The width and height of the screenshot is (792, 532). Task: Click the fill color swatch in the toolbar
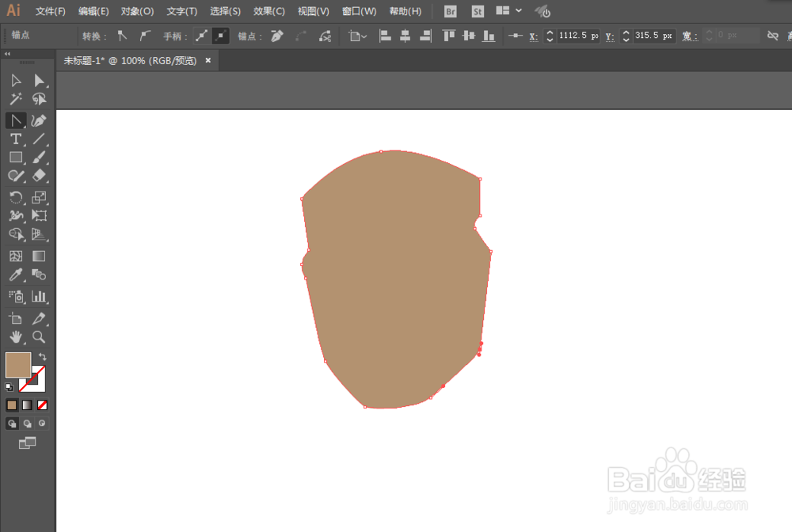coord(18,365)
